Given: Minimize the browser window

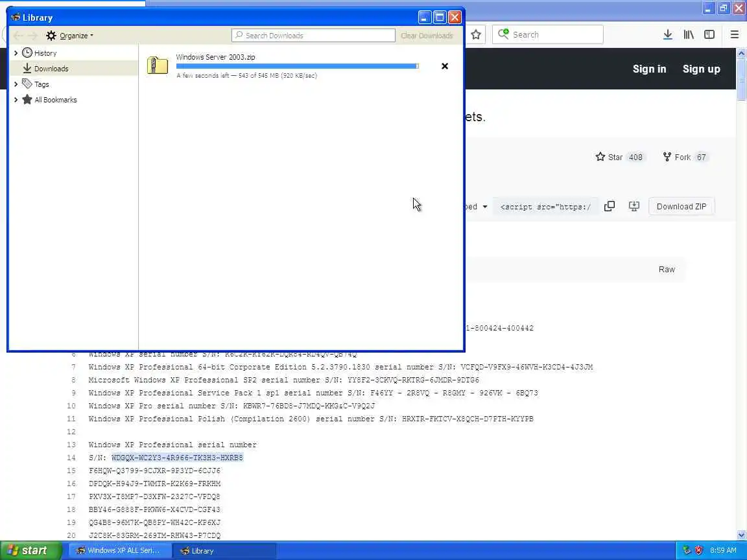Looking at the screenshot, I should click(708, 8).
